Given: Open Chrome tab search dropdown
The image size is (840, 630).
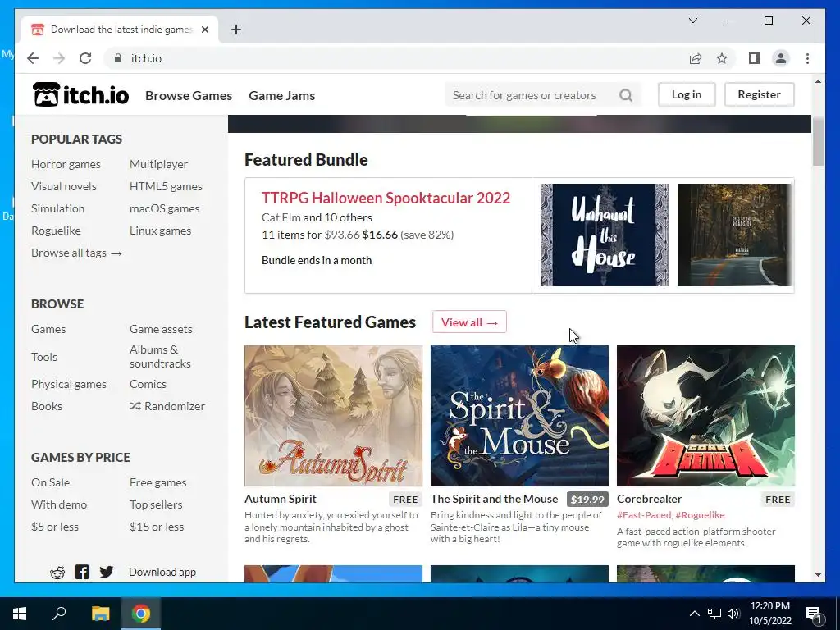Looking at the screenshot, I should click(692, 21).
